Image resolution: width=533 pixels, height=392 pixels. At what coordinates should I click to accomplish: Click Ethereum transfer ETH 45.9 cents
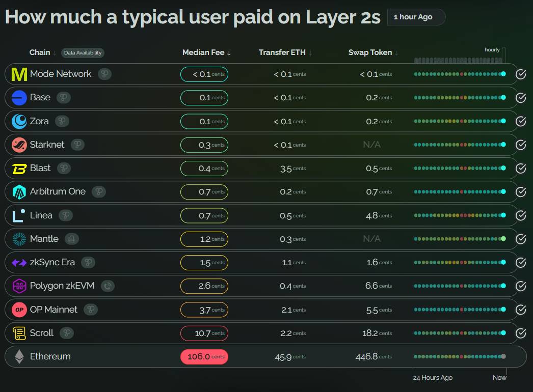click(290, 357)
